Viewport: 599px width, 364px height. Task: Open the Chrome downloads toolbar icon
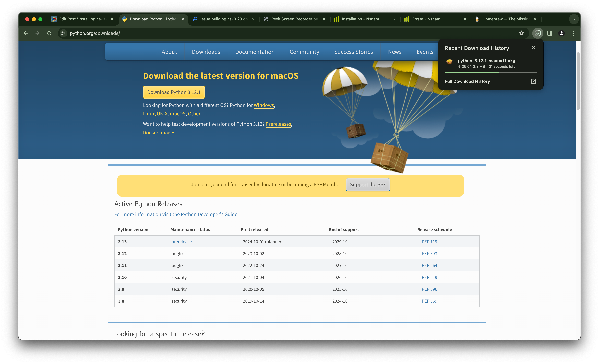pyautogui.click(x=538, y=33)
